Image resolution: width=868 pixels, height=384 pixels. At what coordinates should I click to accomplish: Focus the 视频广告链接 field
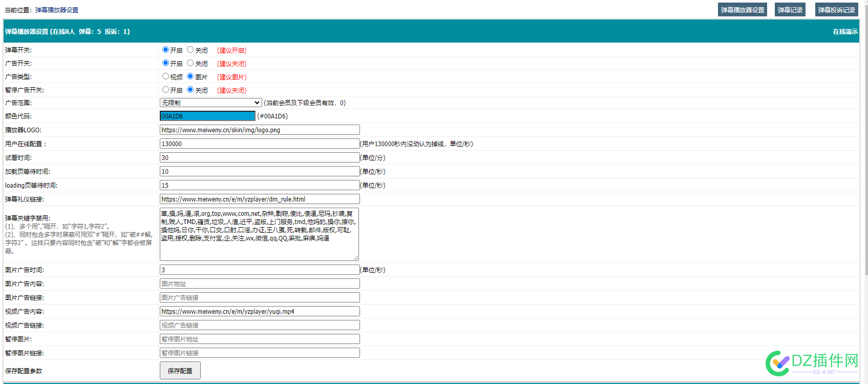[x=260, y=325]
